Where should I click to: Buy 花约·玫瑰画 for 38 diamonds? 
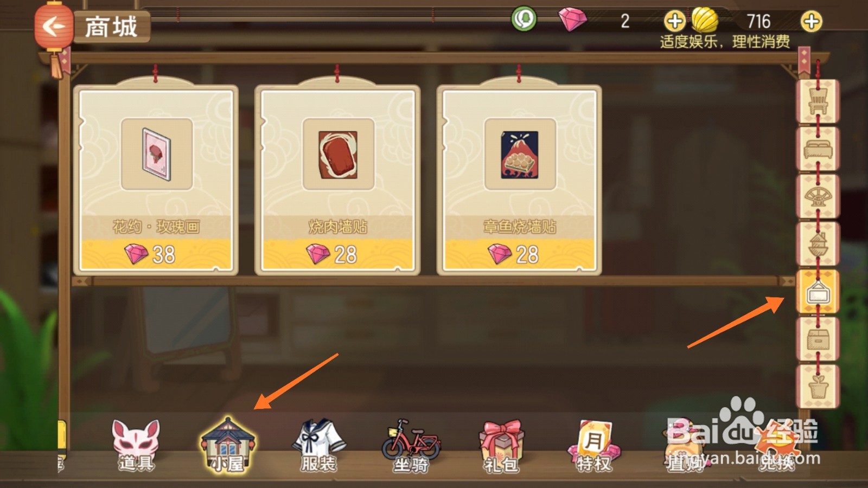tap(156, 254)
